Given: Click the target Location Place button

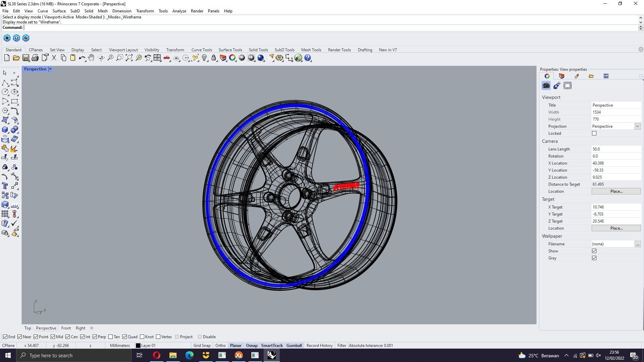Looking at the screenshot, I should [x=616, y=228].
